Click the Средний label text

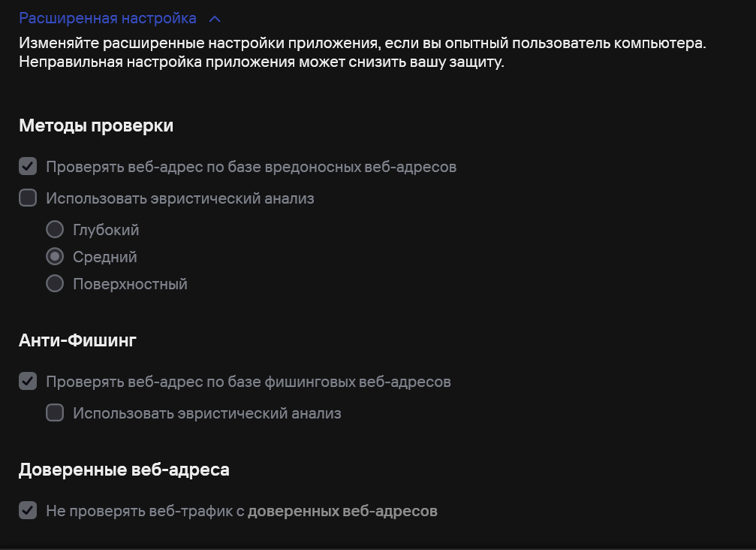tap(104, 257)
